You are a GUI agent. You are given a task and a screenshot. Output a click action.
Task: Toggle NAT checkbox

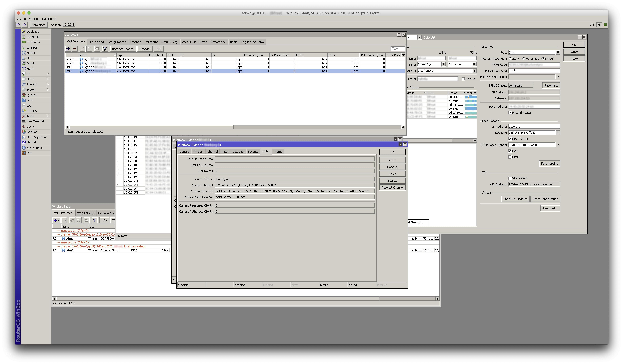[x=510, y=151]
